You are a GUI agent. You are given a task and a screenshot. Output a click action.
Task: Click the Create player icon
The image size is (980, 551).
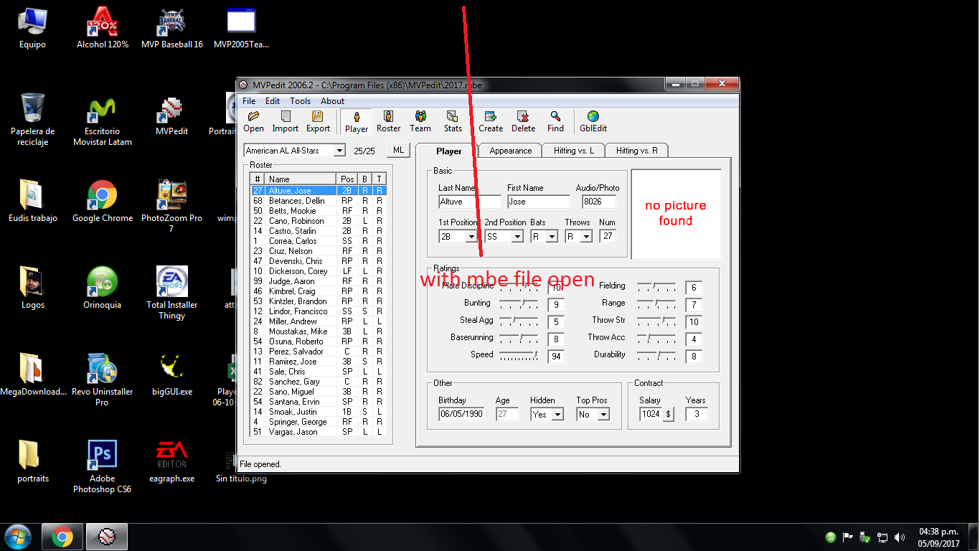point(491,121)
